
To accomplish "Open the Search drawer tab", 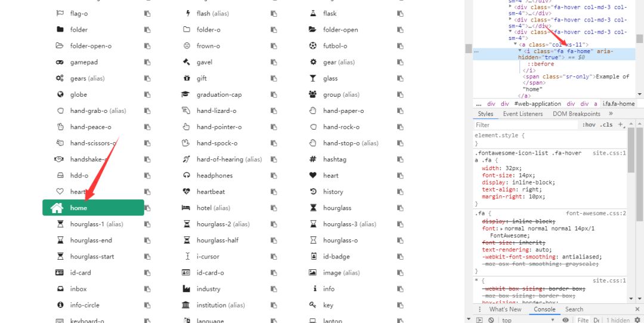I will (x=574, y=309).
